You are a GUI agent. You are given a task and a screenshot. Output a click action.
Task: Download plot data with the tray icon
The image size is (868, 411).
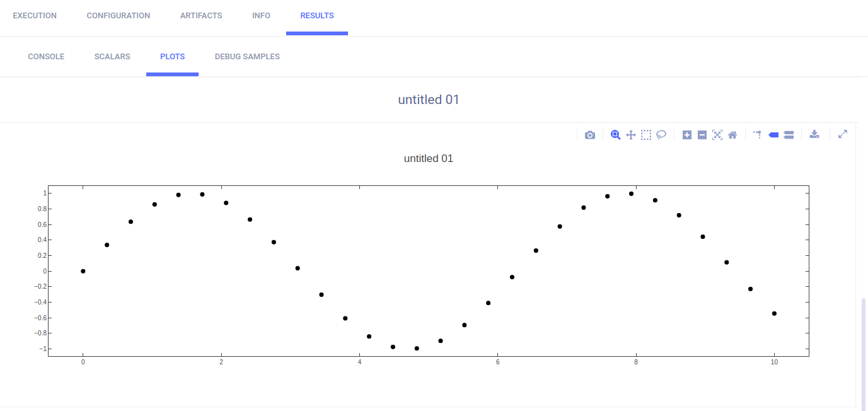(x=814, y=134)
